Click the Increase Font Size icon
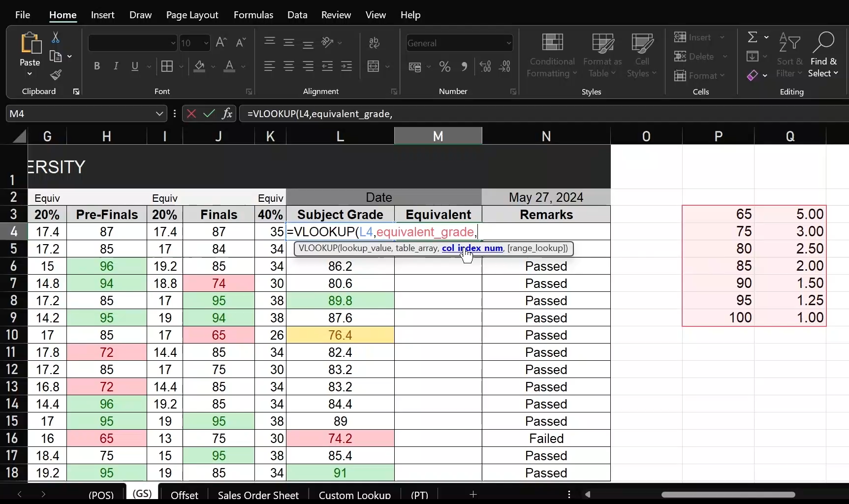This screenshot has height=504, width=849. tap(221, 43)
